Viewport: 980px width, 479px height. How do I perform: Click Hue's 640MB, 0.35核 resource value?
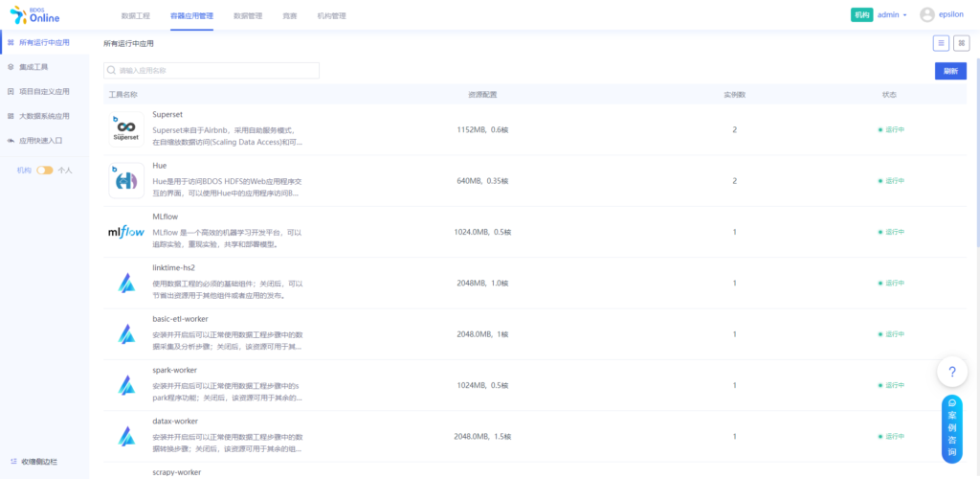482,181
